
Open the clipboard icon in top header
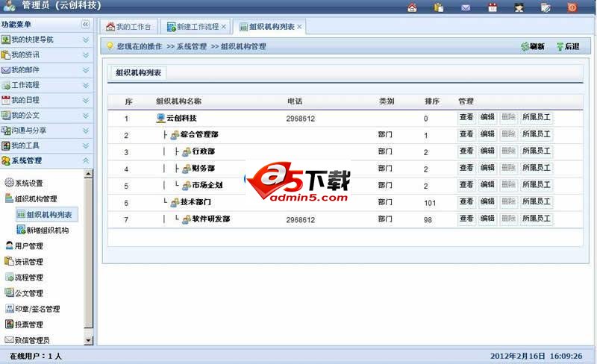pyautogui.click(x=439, y=7)
